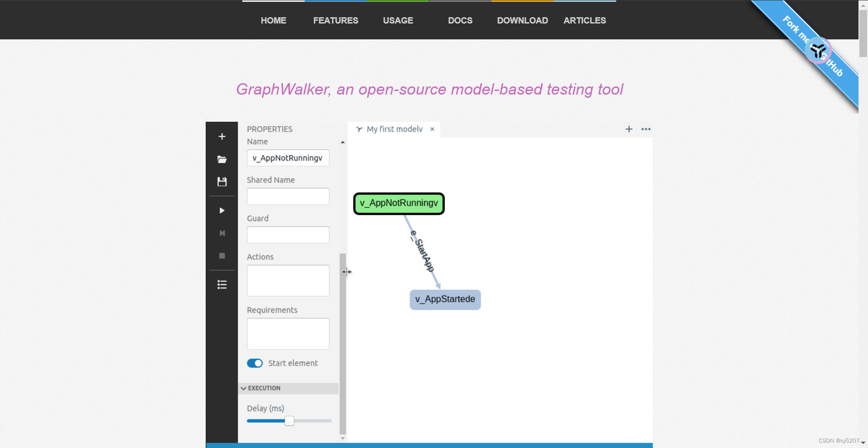Click the new model plus icon in sidebar
868x448 pixels.
pos(222,137)
